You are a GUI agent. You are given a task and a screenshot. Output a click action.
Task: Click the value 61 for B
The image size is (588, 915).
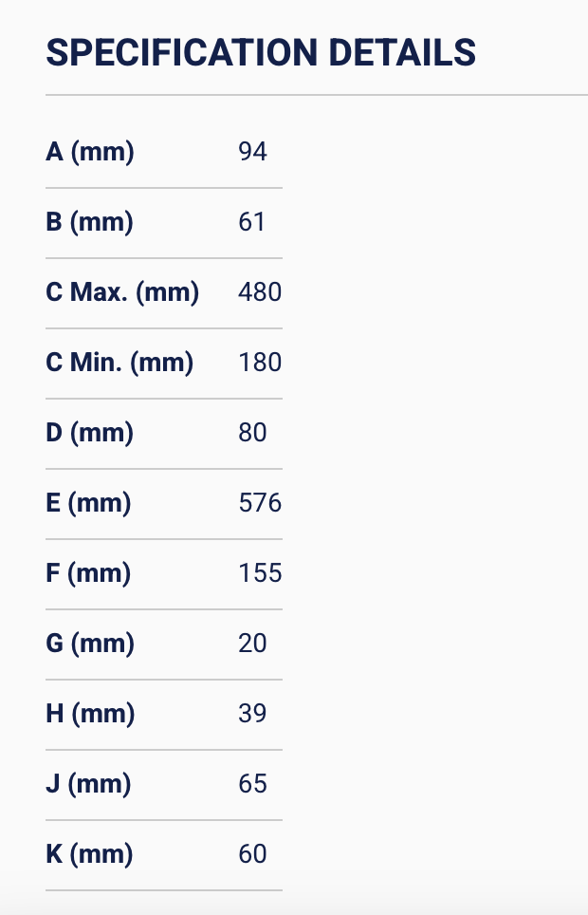pyautogui.click(x=252, y=222)
